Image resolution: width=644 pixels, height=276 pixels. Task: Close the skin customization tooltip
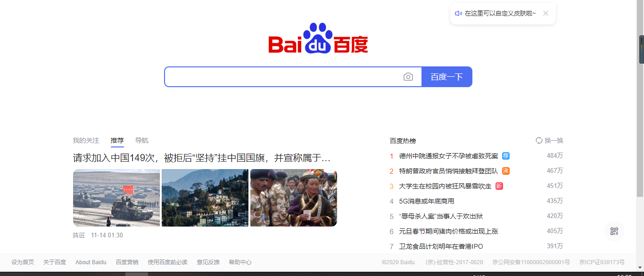(545, 13)
